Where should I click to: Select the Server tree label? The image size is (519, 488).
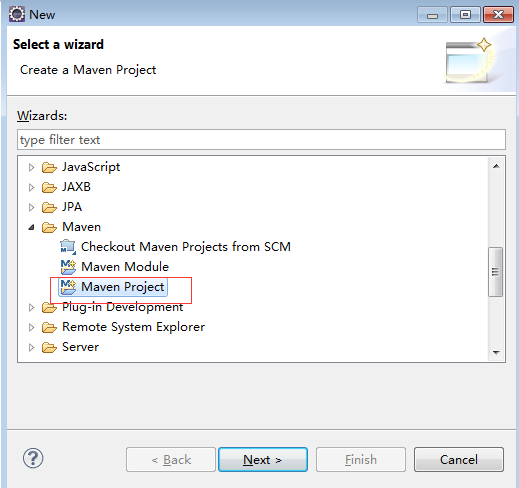pos(80,347)
